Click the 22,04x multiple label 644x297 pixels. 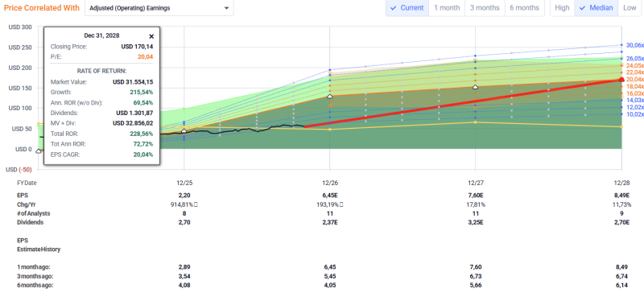point(635,72)
